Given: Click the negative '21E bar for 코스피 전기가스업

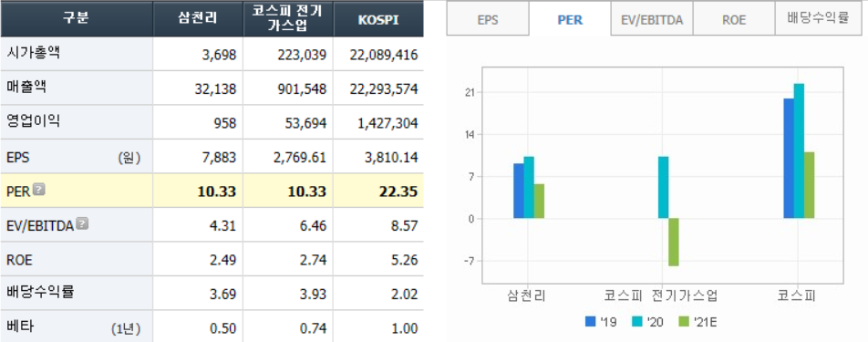Looking at the screenshot, I should coord(673,243).
